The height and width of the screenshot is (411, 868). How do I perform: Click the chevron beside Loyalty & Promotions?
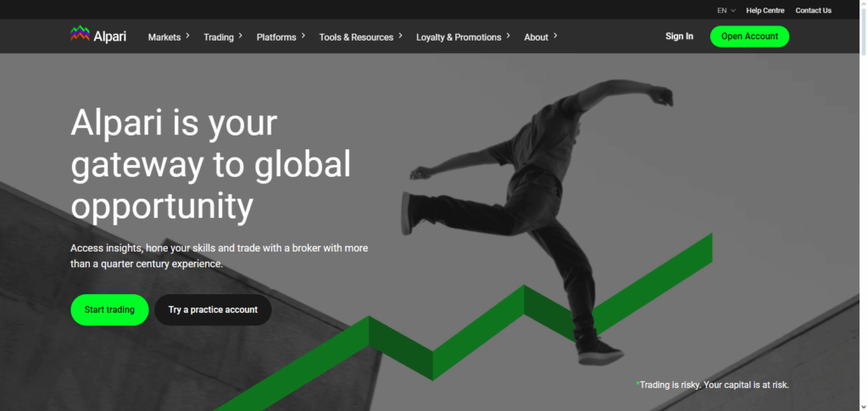click(509, 36)
